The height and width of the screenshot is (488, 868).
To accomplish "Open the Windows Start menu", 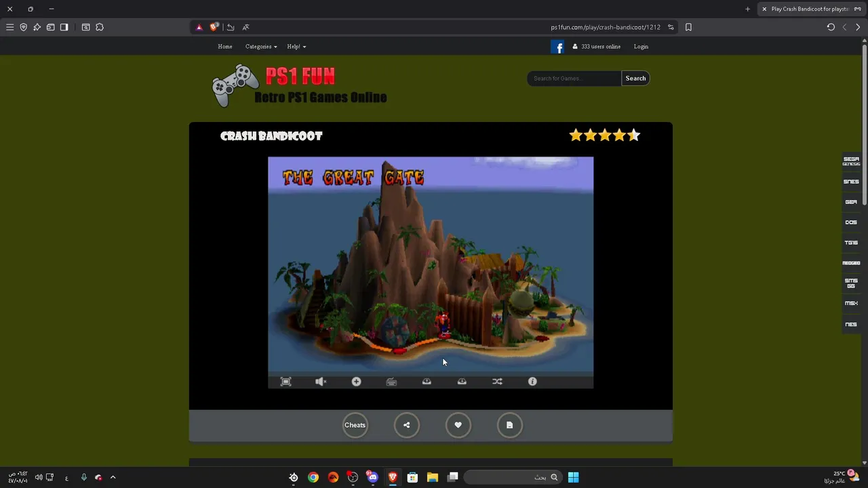I will [573, 477].
